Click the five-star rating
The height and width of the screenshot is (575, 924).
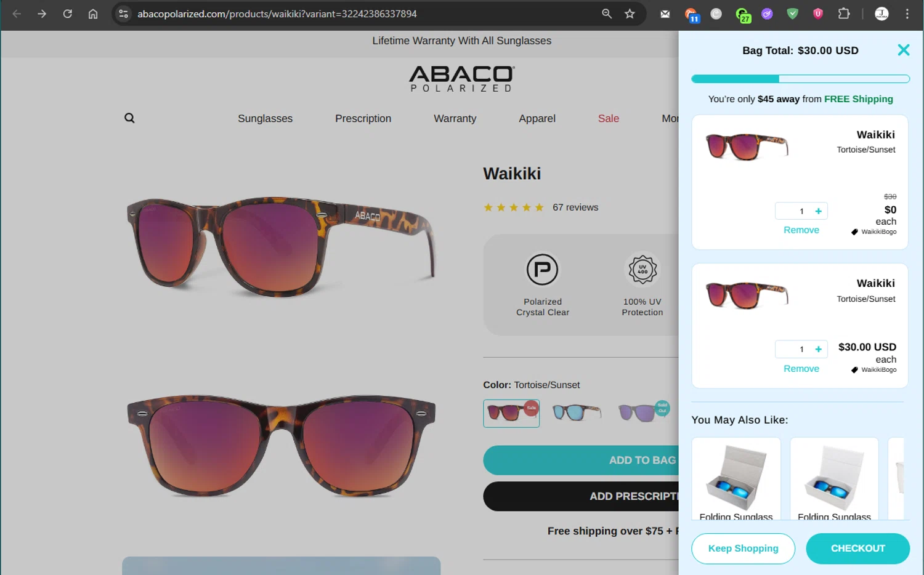(514, 207)
